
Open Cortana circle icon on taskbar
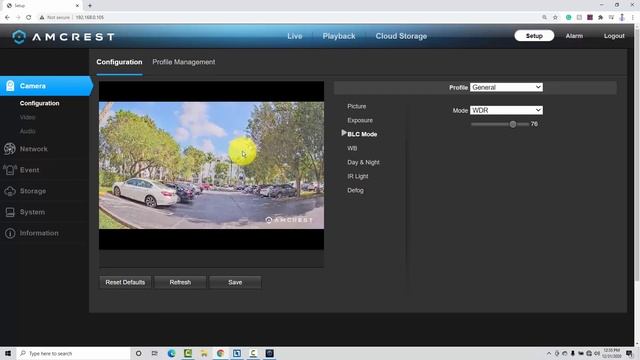(x=138, y=353)
